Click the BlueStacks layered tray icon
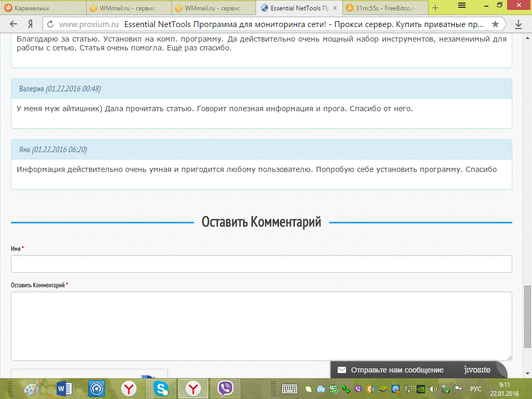 coord(383,389)
